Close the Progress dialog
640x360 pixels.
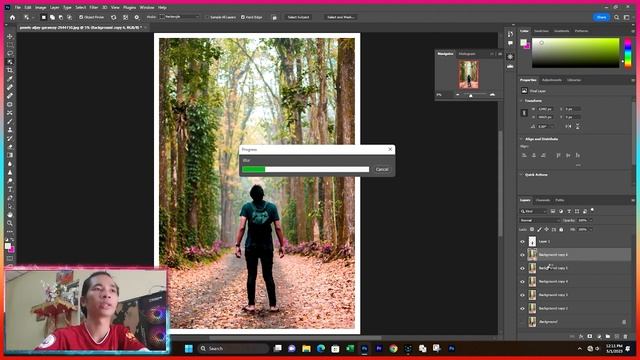click(x=390, y=149)
